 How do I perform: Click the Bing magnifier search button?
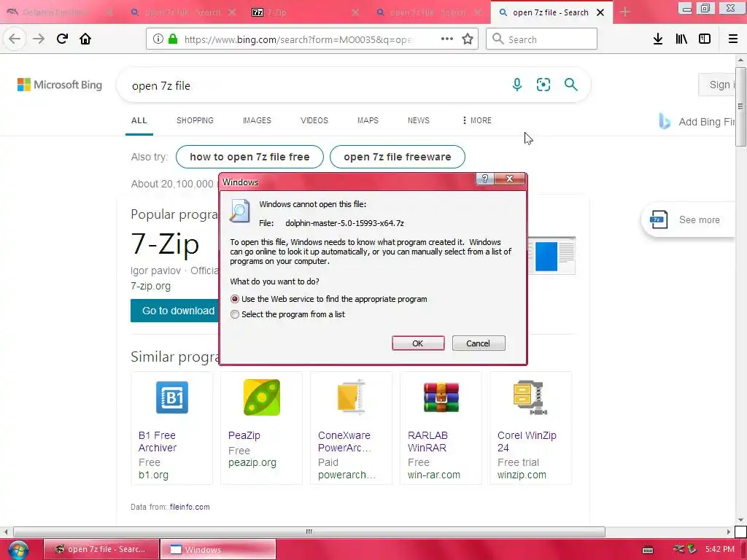(570, 85)
